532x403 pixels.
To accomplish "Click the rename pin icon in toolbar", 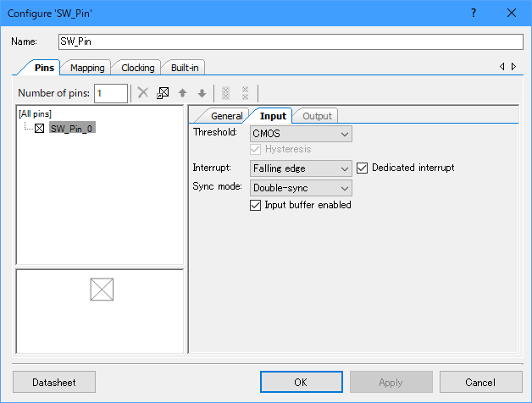I will [x=163, y=93].
